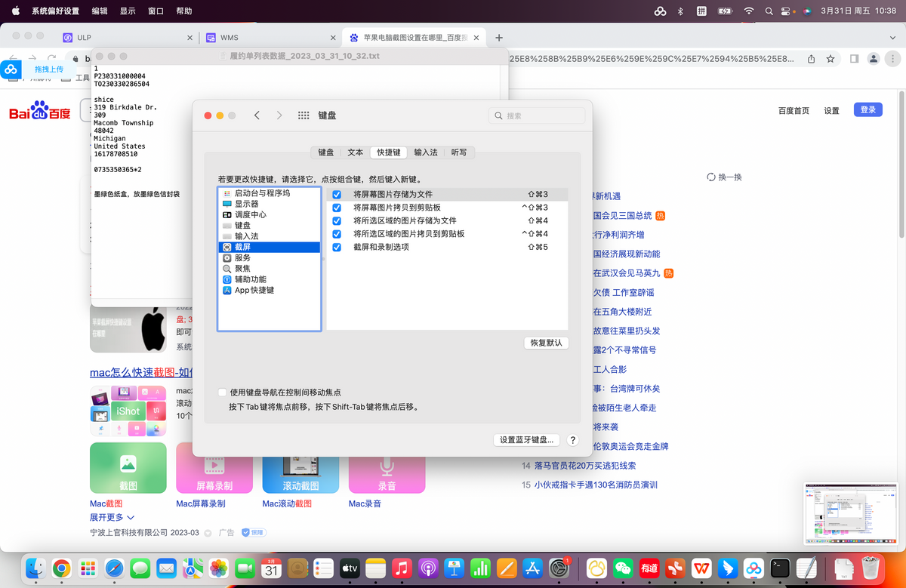This screenshot has height=588, width=906.
Task: Open WeChat in the Dock
Action: point(623,568)
